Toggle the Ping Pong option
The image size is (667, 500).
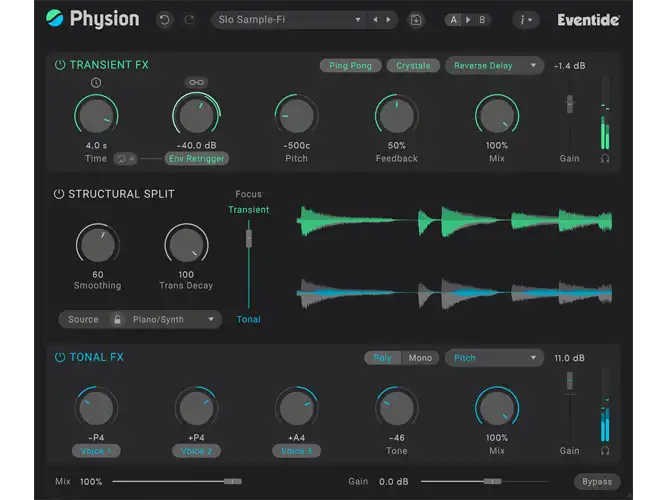click(351, 66)
